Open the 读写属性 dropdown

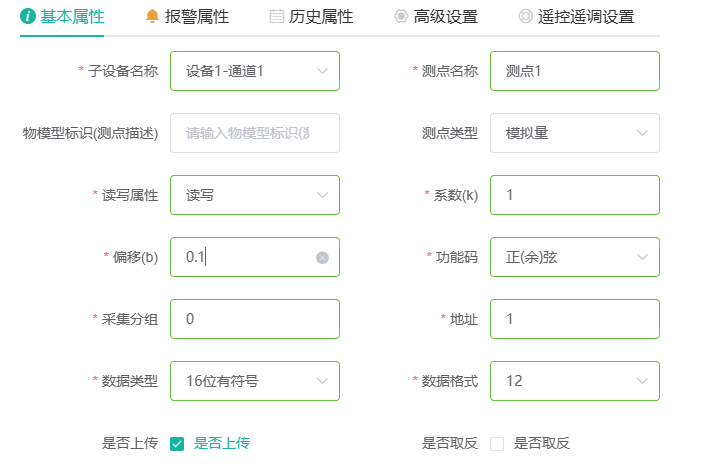[x=255, y=195]
